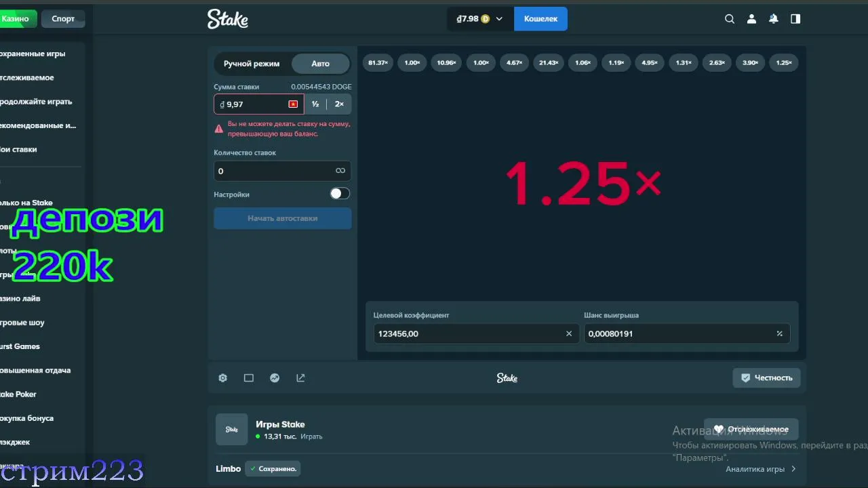Screen dimensions: 868x488
Task: Open the game settings gear icon
Action: pyautogui.click(x=222, y=378)
